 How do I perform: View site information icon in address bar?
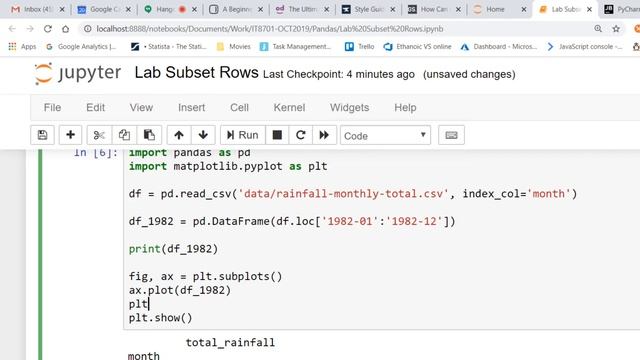pos(87,29)
